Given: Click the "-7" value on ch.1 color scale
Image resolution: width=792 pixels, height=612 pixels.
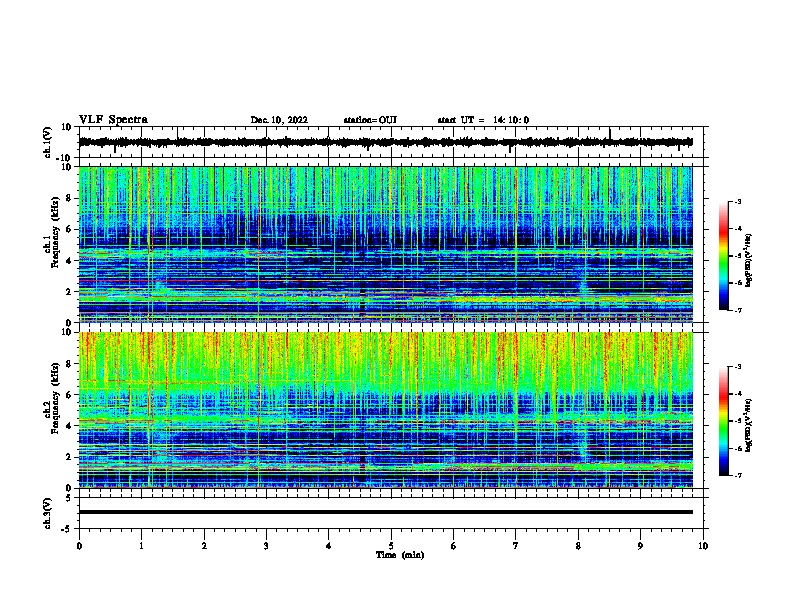Looking at the screenshot, I should point(737,310).
